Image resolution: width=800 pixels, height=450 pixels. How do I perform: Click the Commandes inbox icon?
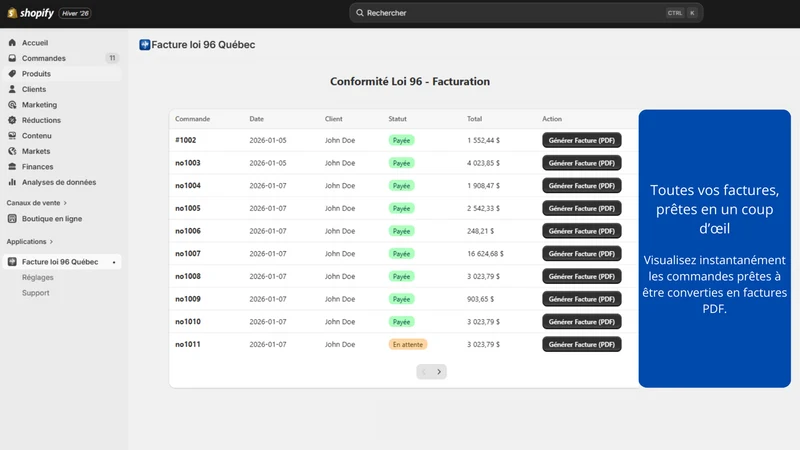tap(12, 58)
